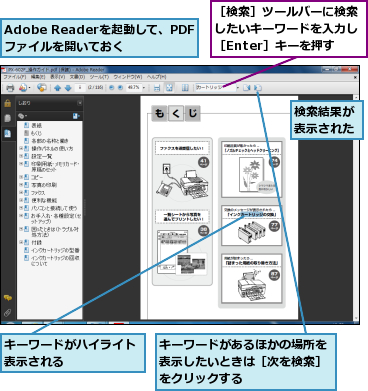The image size is (368, 391).
Task: Click the highlighted カートリッジ search result
Action: coord(251,215)
